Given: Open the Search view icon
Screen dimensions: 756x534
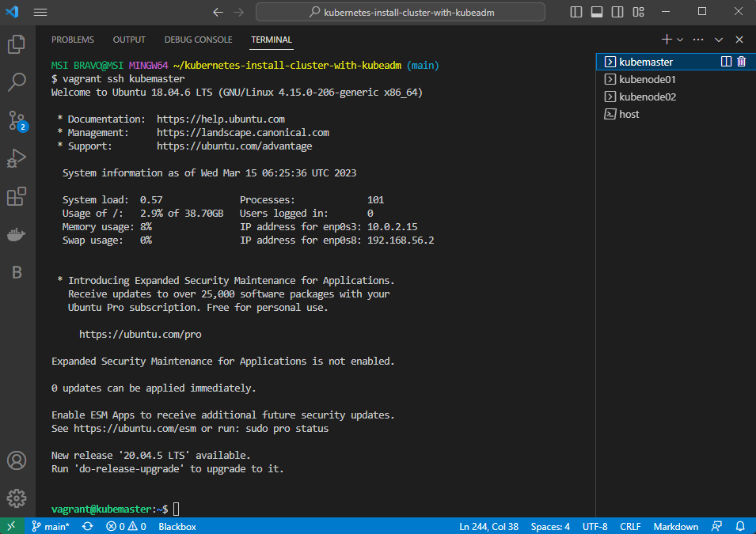Looking at the screenshot, I should coord(17,82).
